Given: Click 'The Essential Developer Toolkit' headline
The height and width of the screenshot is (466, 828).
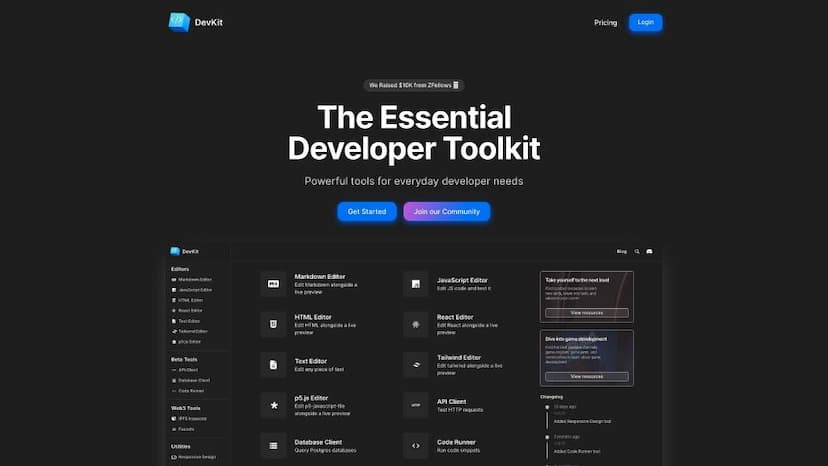Looking at the screenshot, I should pos(414,133).
